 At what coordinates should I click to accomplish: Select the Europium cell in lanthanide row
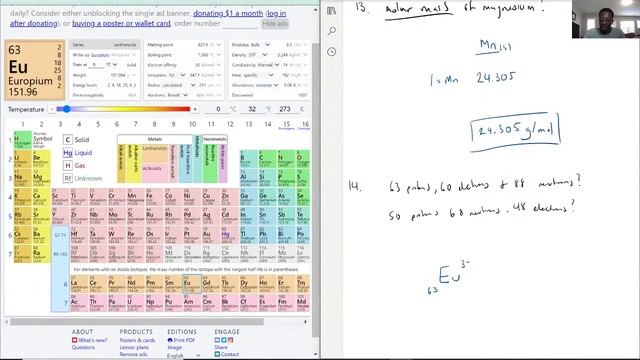(x=191, y=284)
